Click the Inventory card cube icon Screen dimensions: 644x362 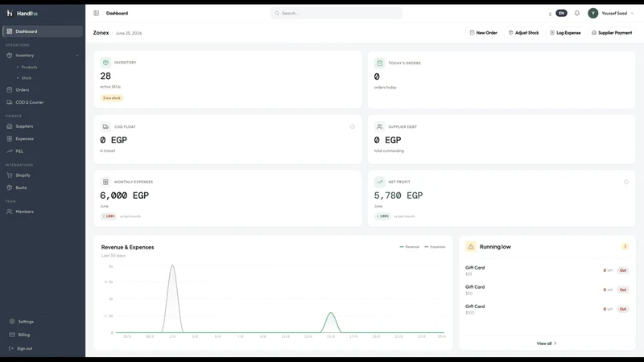point(105,63)
